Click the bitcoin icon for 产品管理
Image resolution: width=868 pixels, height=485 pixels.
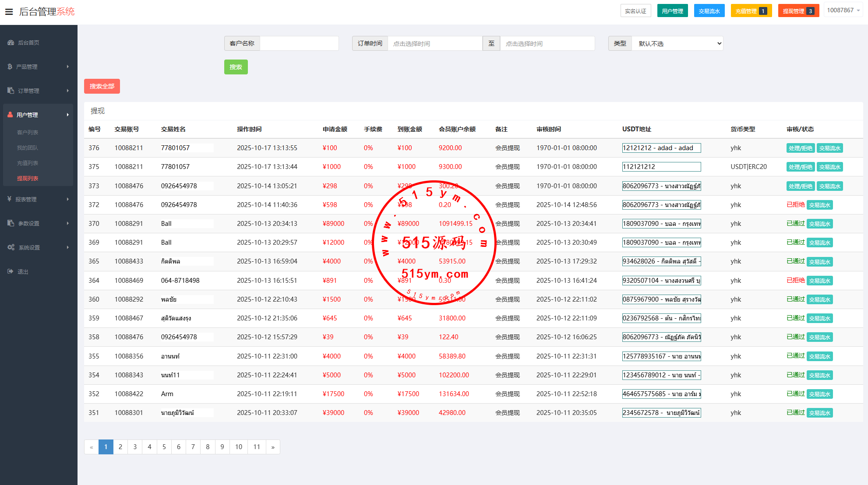pyautogui.click(x=10, y=67)
